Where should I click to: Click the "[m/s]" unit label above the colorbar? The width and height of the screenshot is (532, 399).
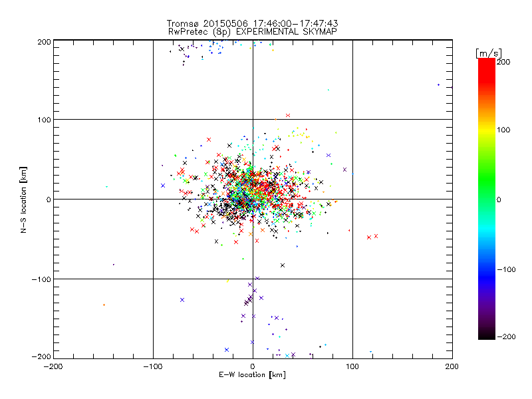[x=489, y=53]
